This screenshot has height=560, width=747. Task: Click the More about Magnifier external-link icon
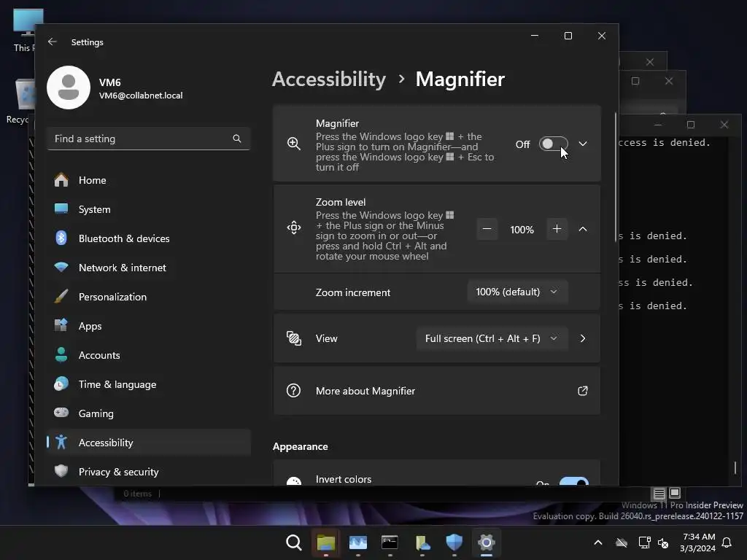[x=583, y=391]
